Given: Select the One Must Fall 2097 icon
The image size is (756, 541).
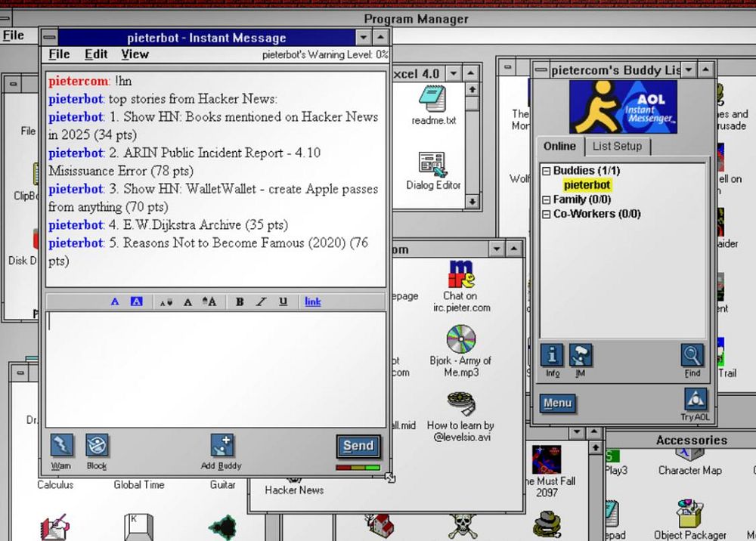Looking at the screenshot, I should point(547,471).
